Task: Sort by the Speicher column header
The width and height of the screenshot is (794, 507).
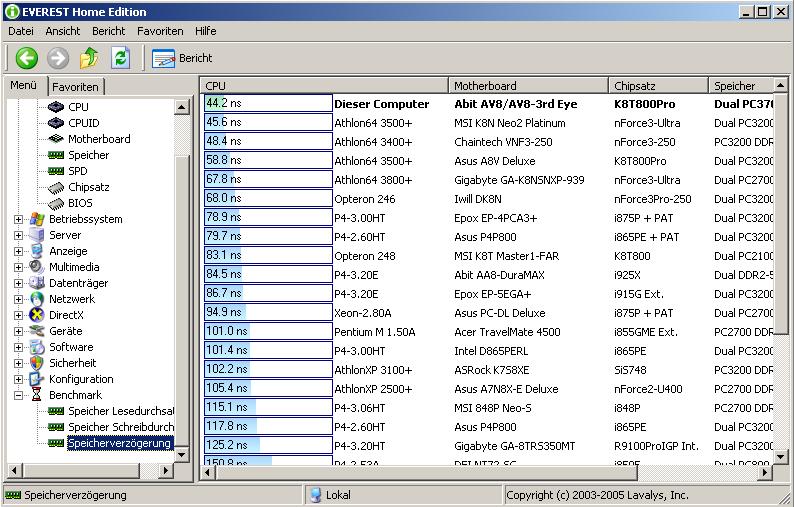Action: point(741,86)
